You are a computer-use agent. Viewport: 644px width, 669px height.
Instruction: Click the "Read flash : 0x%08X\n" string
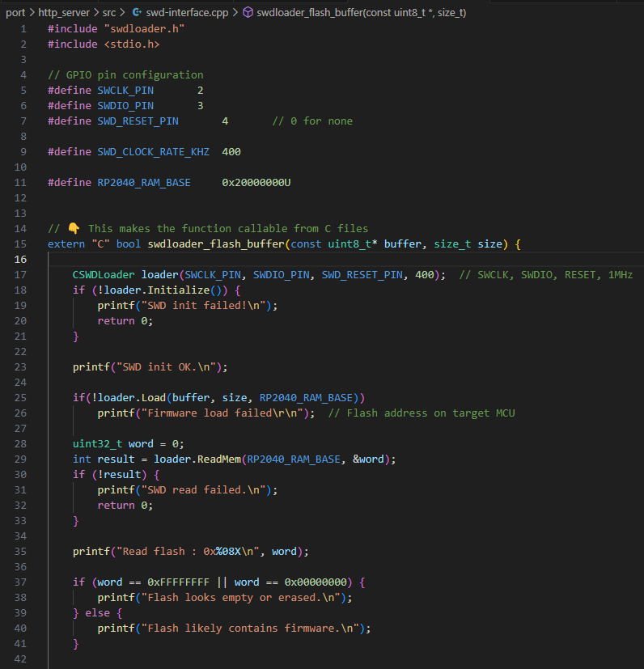(188, 551)
